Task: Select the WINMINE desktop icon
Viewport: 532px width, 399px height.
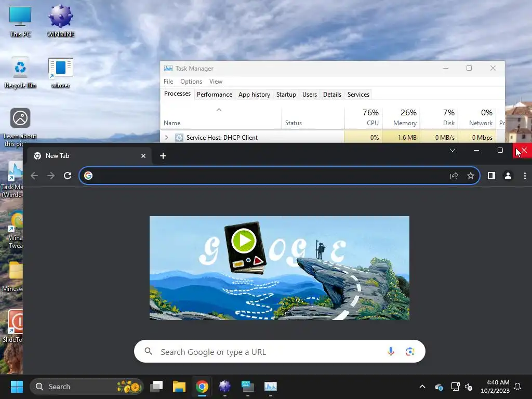Action: point(60,21)
